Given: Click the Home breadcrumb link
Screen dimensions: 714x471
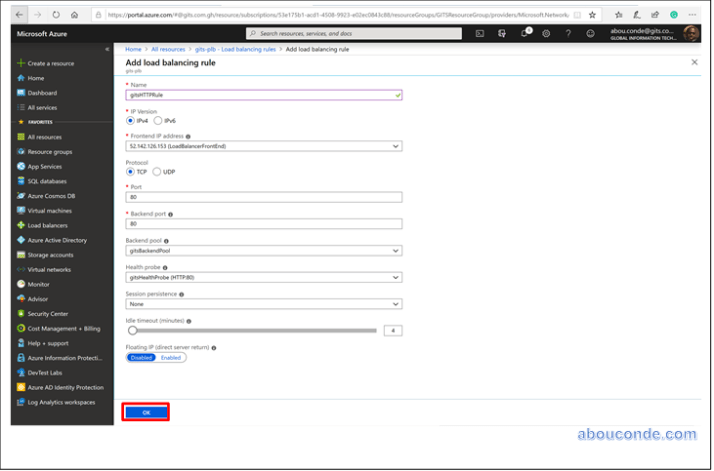Looking at the screenshot, I should click(x=133, y=49).
